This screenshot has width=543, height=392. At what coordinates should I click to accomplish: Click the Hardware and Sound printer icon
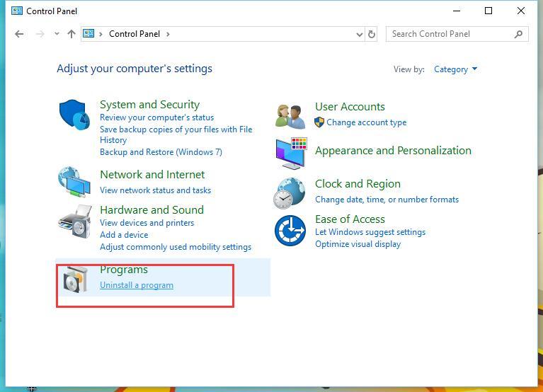click(74, 221)
